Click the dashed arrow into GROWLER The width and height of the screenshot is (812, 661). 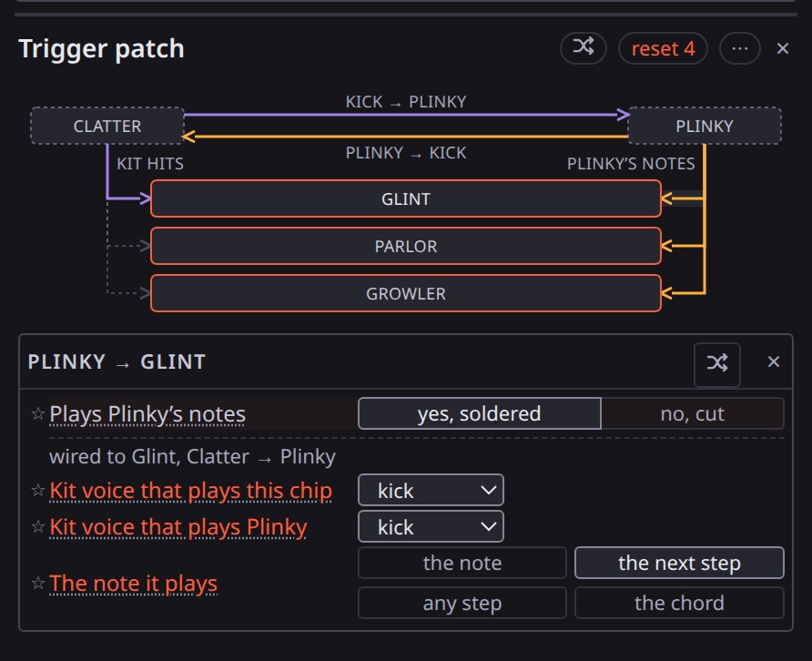click(x=129, y=293)
